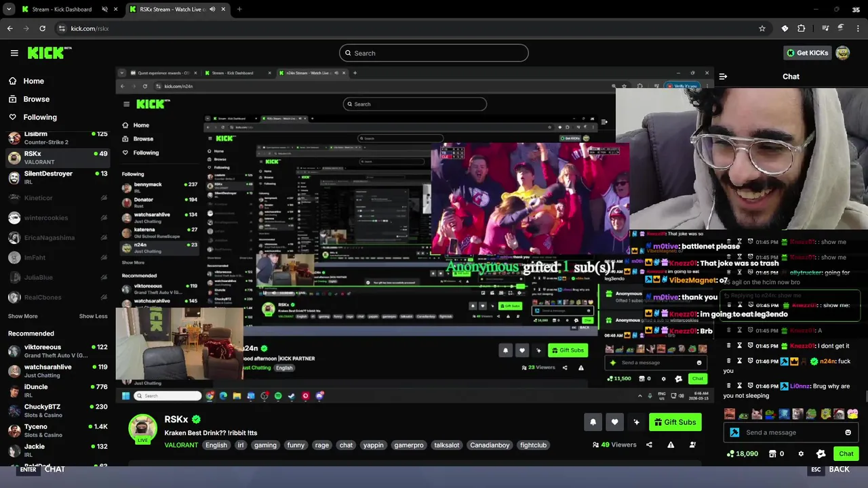Open the browser tab search dropdown
This screenshot has height=488, width=868.
coord(9,9)
